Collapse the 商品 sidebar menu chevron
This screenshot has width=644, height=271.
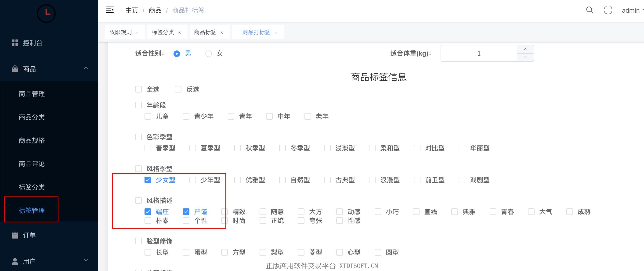coord(86,68)
